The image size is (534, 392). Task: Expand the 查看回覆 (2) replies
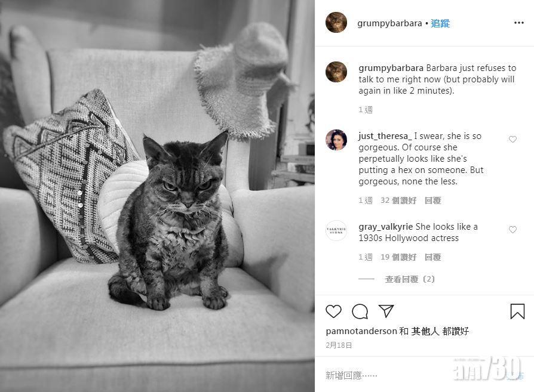click(x=410, y=279)
